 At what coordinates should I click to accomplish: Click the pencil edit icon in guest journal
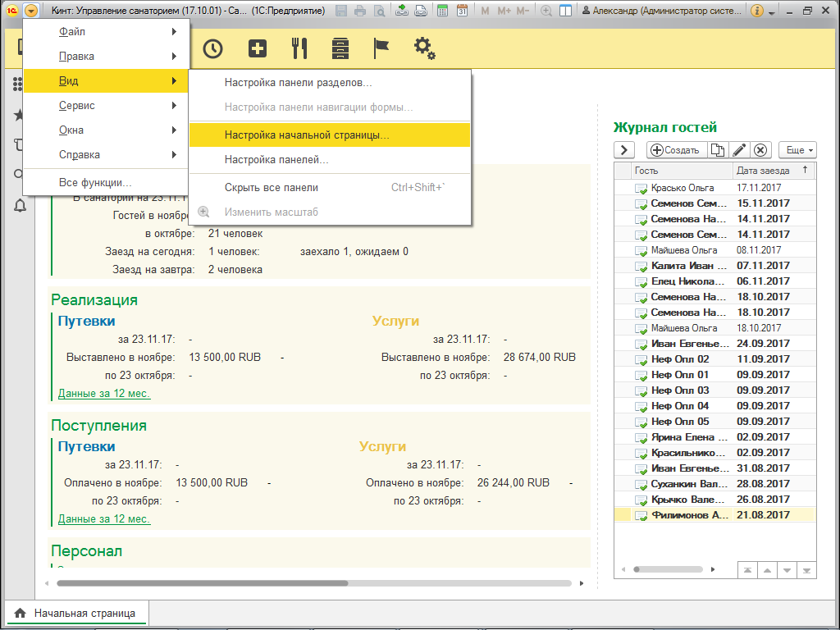739,150
